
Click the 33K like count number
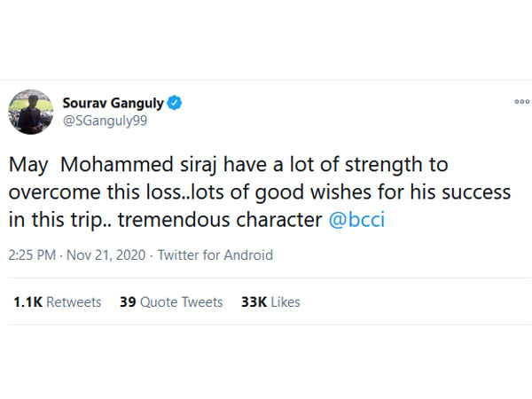point(254,302)
